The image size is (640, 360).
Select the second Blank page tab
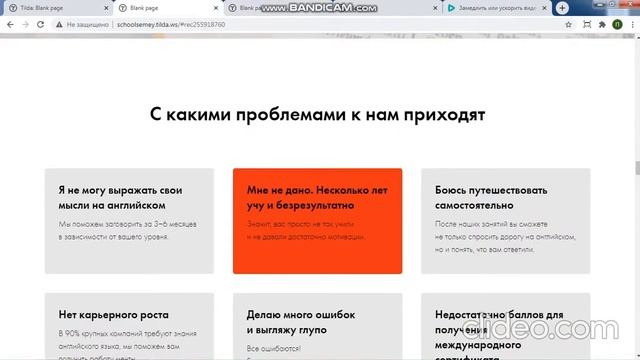click(x=168, y=8)
